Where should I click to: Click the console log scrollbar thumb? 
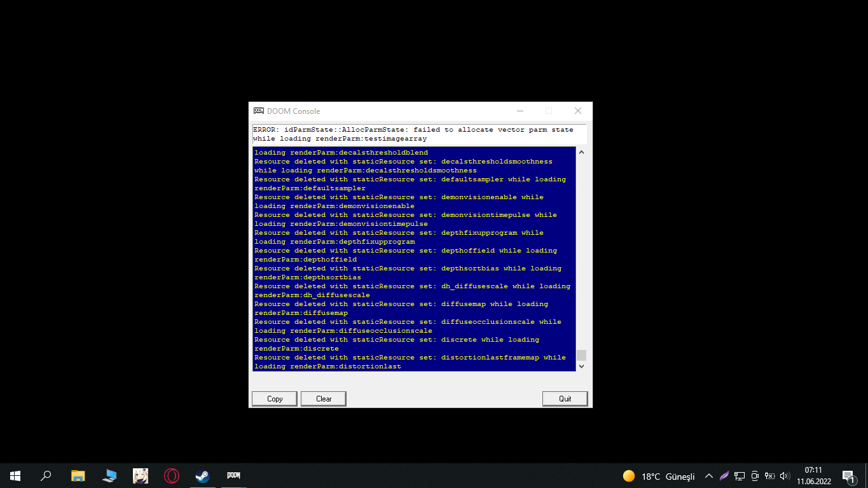pos(581,356)
